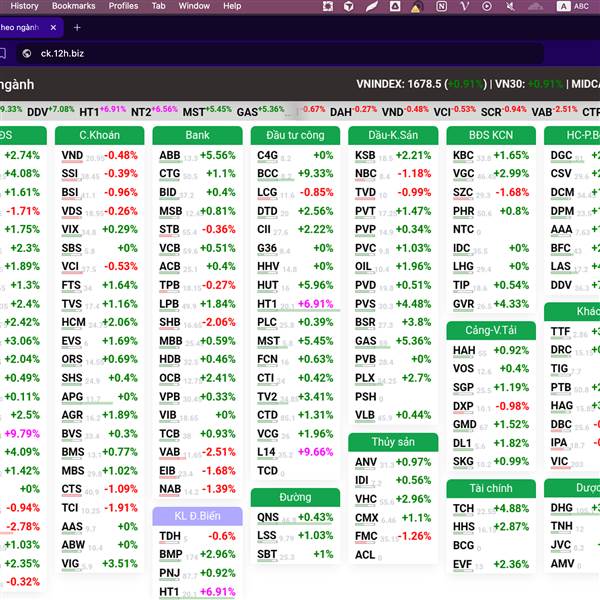Close the 'heo ngành' browser tab
Viewport: 600px width, 600px height.
(53, 28)
